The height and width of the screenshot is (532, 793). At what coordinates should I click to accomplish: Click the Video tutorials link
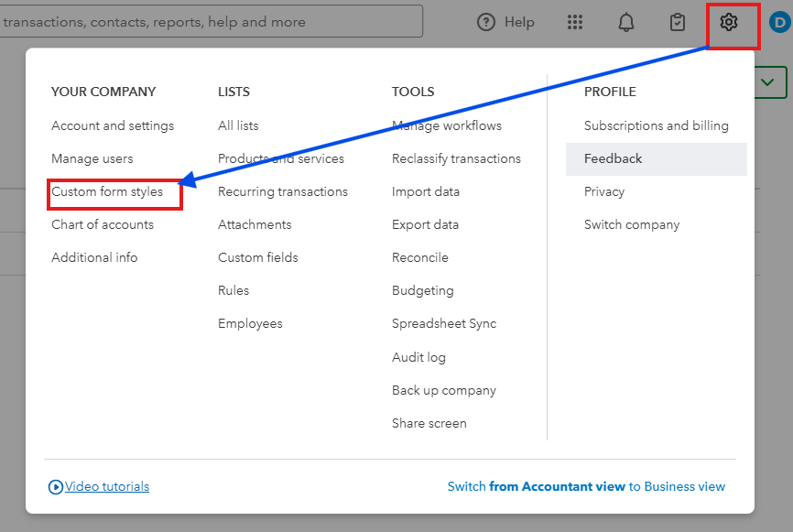coord(107,487)
